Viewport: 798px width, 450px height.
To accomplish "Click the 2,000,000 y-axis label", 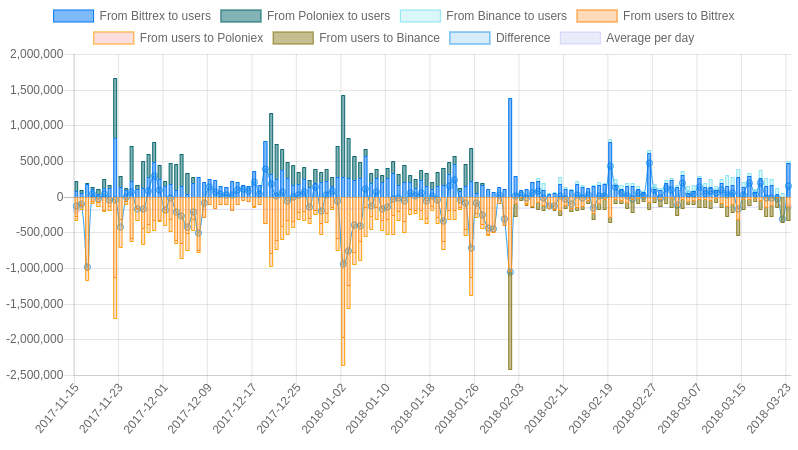I will click(x=36, y=54).
